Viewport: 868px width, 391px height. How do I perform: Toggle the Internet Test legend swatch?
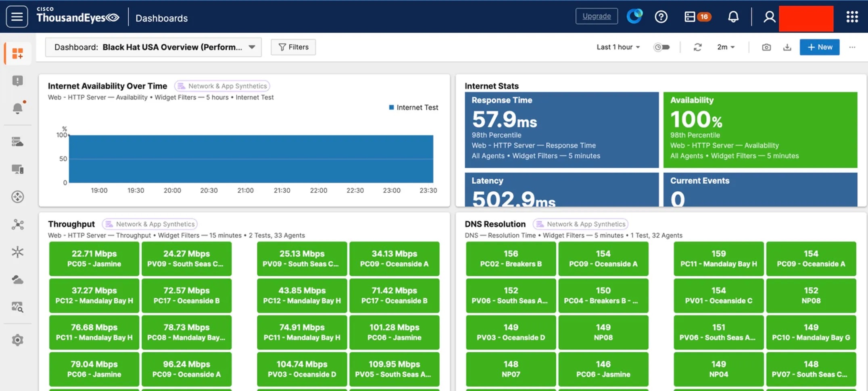(x=391, y=107)
